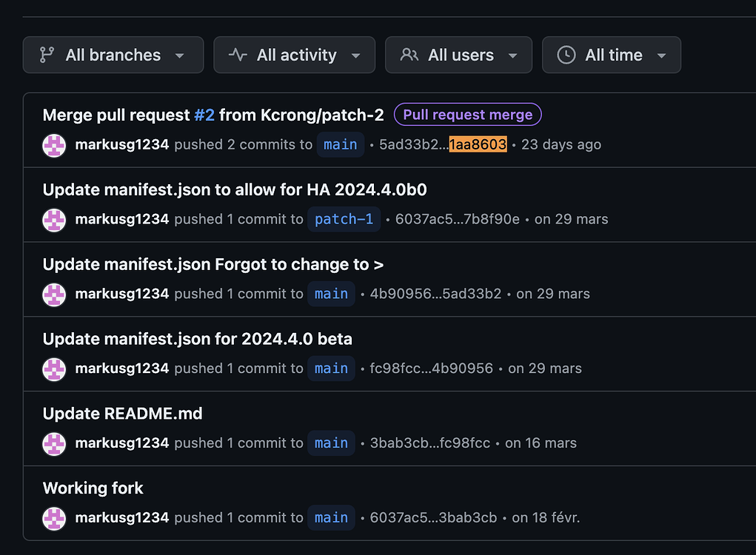Open the All activity filter dropdown
The height and width of the screenshot is (555, 756).
pos(355,55)
